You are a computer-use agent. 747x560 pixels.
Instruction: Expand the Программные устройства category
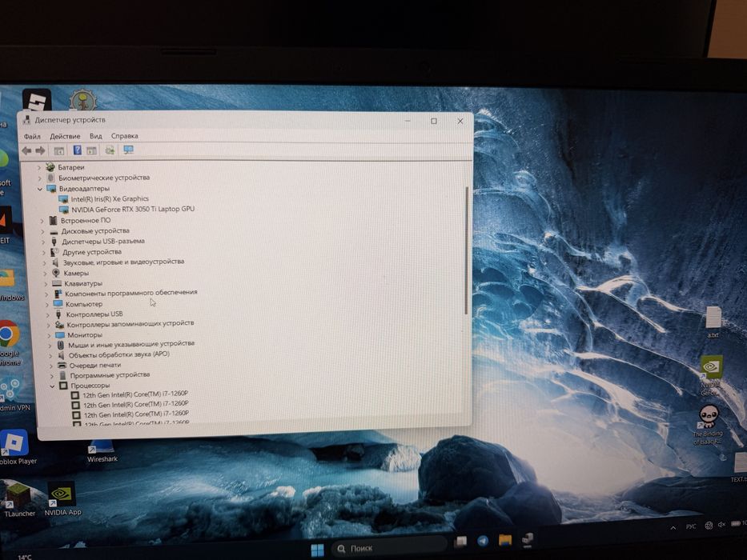(x=51, y=376)
